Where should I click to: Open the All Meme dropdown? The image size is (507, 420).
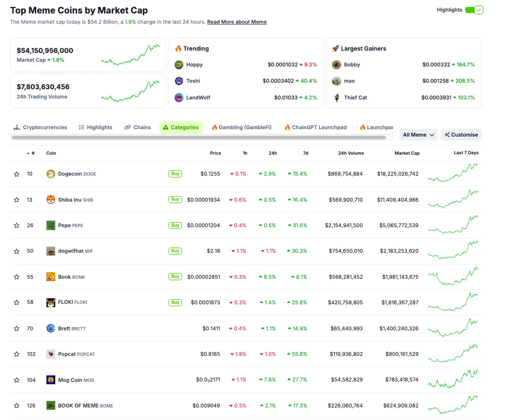[418, 135]
